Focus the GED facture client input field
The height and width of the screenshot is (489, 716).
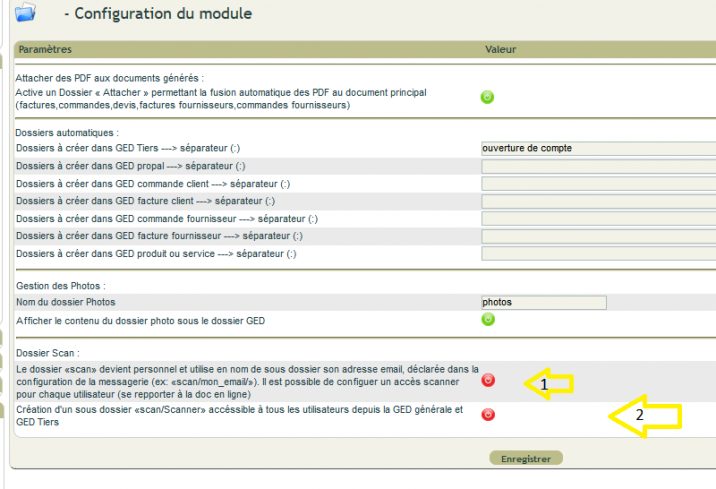pos(599,201)
